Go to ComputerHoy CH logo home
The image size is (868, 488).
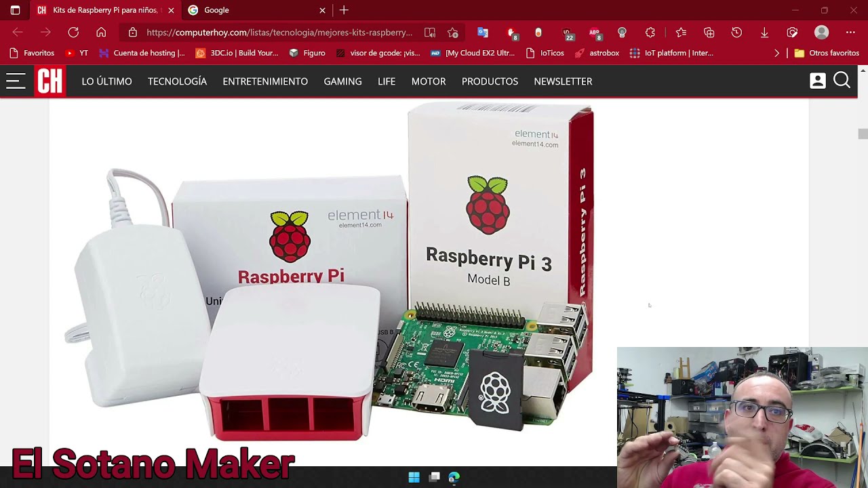pyautogui.click(x=50, y=81)
